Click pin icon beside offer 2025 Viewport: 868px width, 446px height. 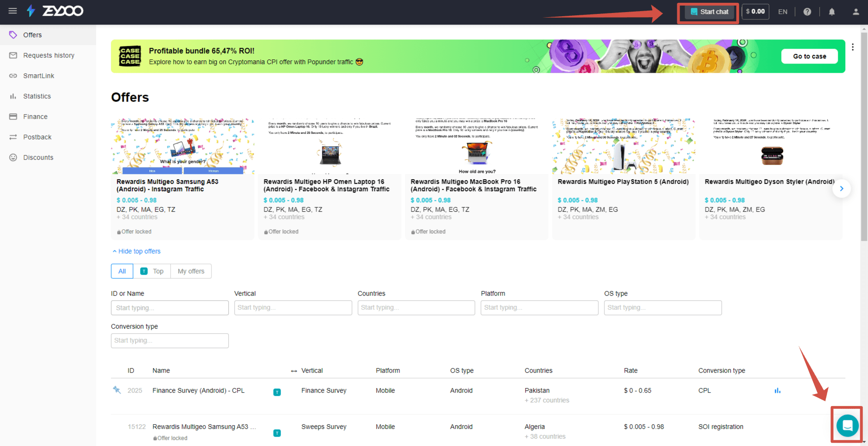point(117,389)
